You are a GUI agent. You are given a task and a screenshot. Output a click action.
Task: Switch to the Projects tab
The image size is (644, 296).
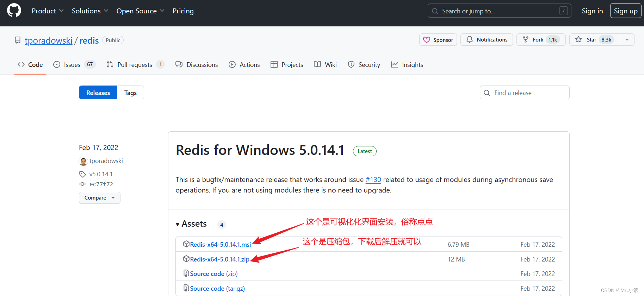pos(287,65)
